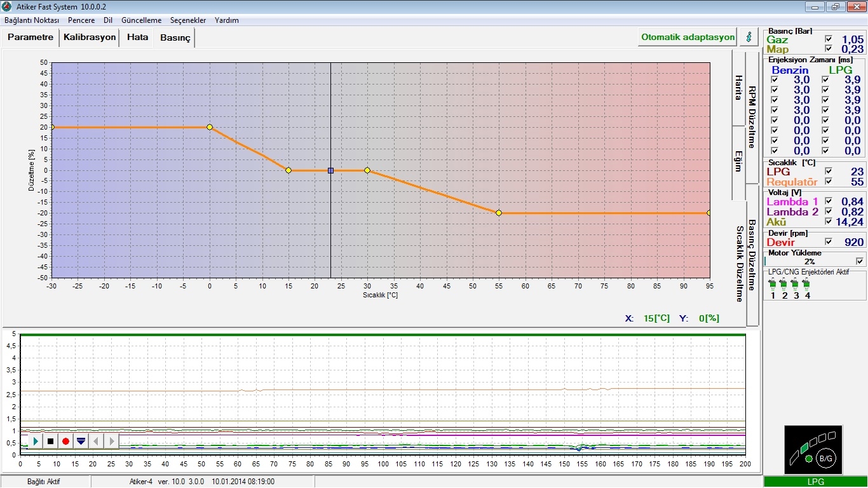Click the Y: 0[%] coordinate readout
This screenshot has width=868, height=488.
(x=699, y=318)
